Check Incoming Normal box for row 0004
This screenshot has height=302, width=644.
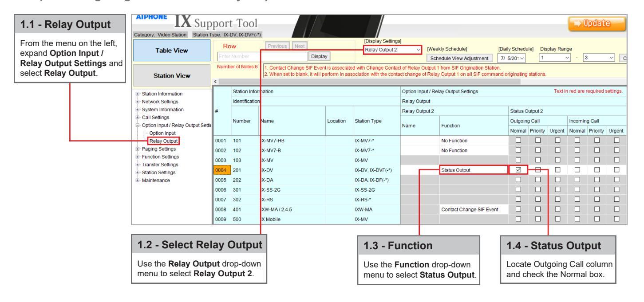tap(577, 170)
